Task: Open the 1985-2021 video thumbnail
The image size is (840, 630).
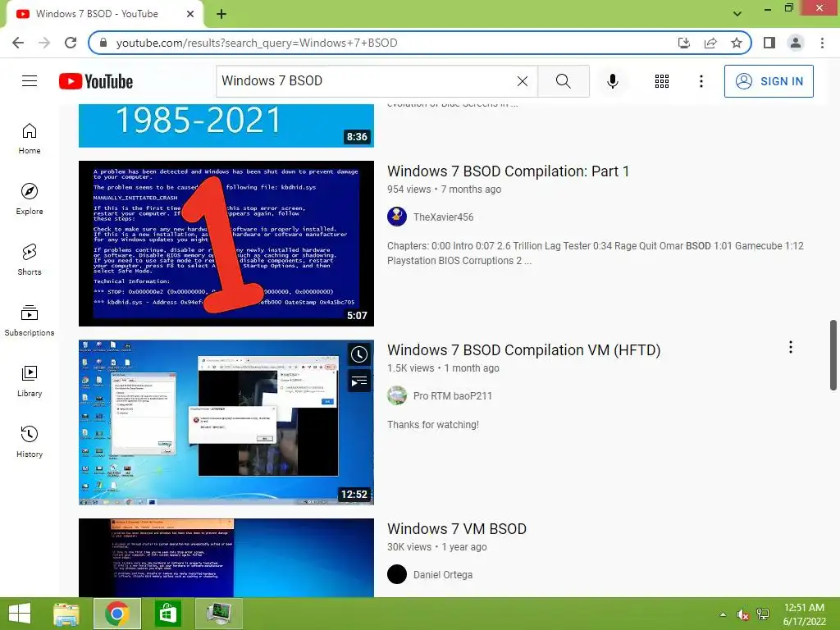Action: (226, 126)
